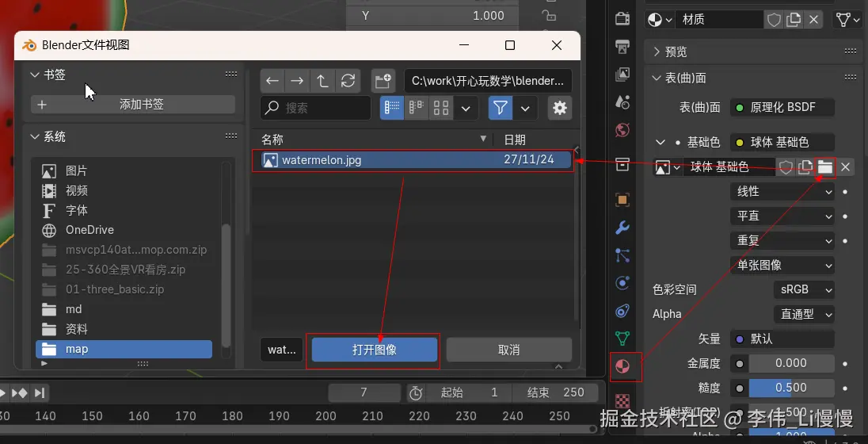Unlink the 球体 基础色 image
This screenshot has width=868, height=444.
[845, 166]
